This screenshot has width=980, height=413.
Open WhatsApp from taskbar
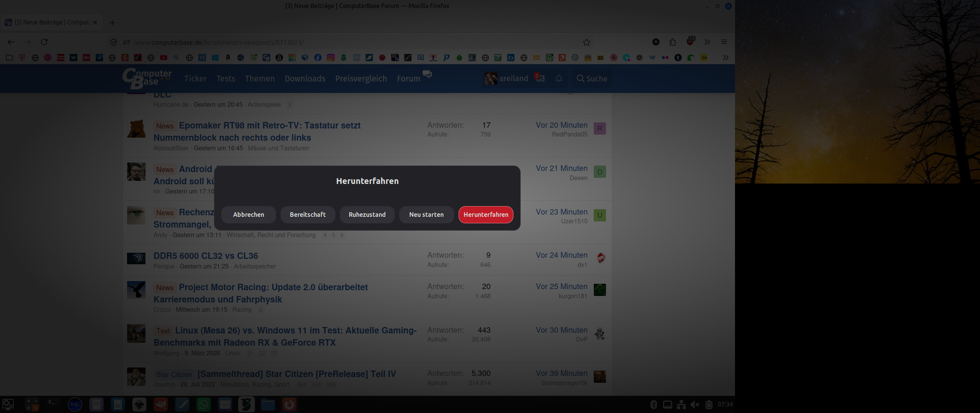204,405
